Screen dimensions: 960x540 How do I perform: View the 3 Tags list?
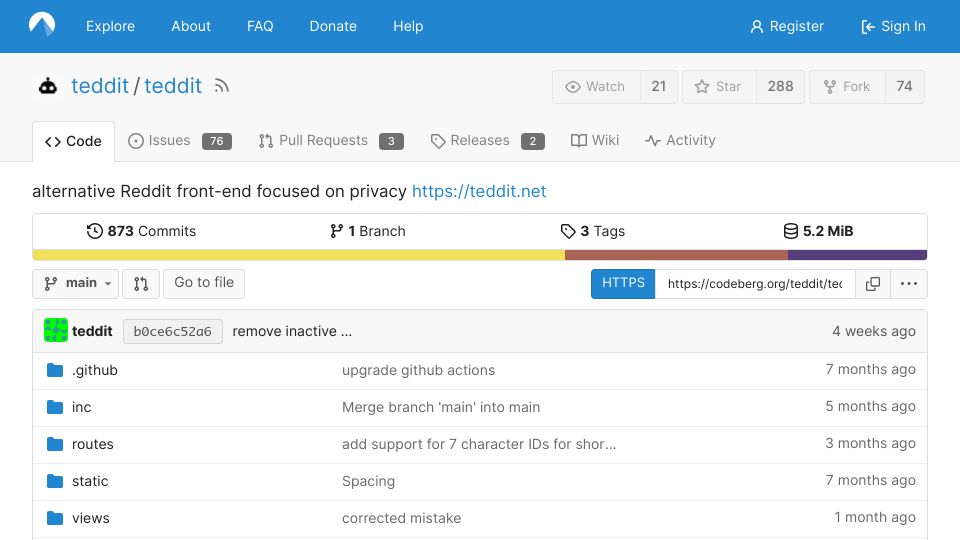tap(593, 231)
